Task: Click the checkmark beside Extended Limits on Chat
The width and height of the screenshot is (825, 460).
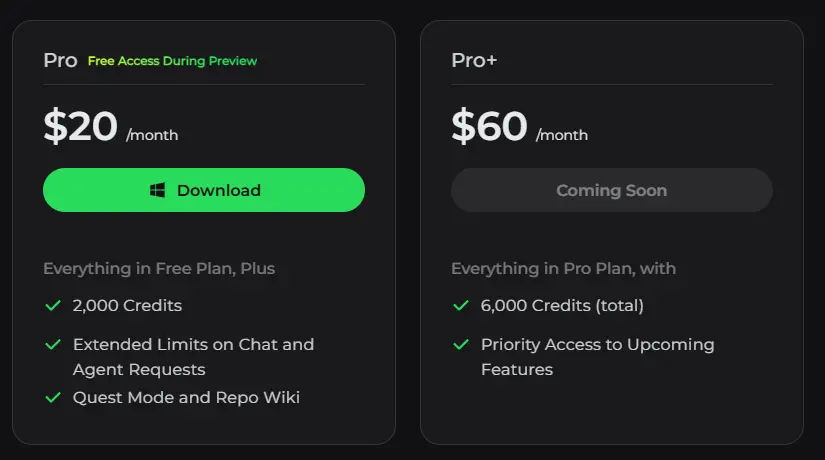Action: [x=53, y=345]
